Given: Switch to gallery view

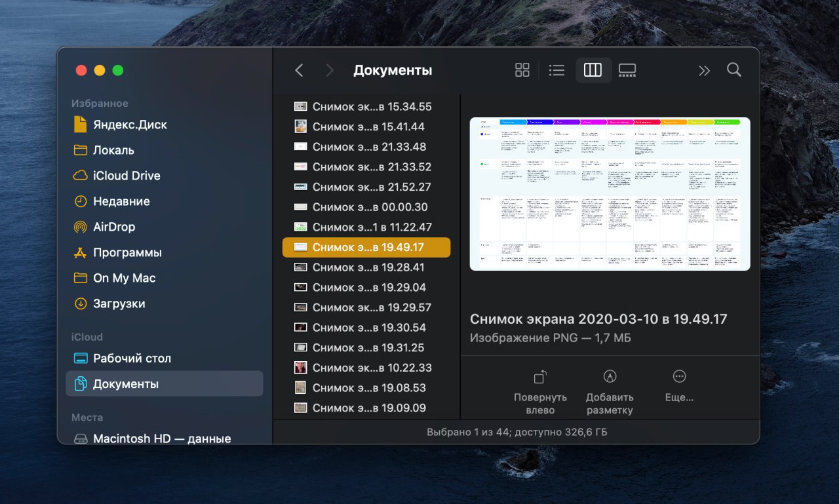Looking at the screenshot, I should 627,70.
